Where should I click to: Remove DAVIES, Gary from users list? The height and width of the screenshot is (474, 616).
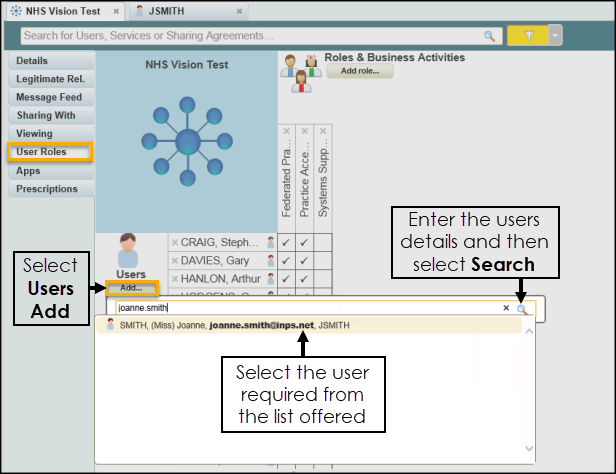click(174, 260)
